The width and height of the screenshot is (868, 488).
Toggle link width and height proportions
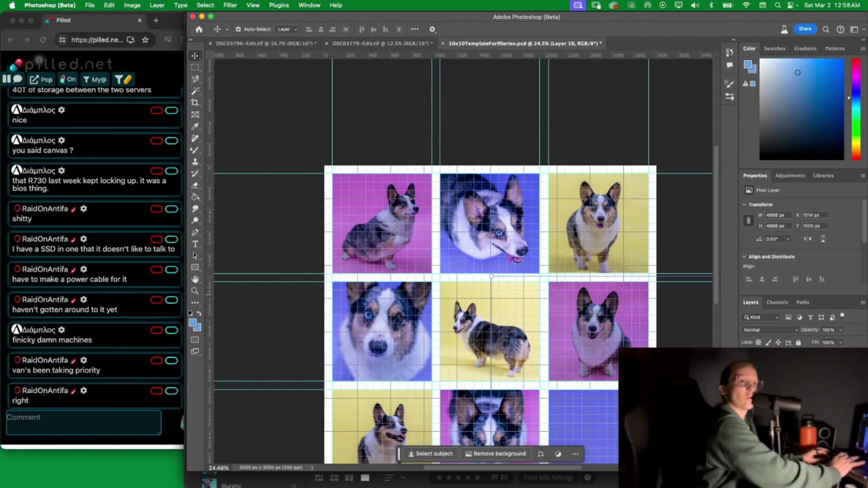click(x=749, y=220)
